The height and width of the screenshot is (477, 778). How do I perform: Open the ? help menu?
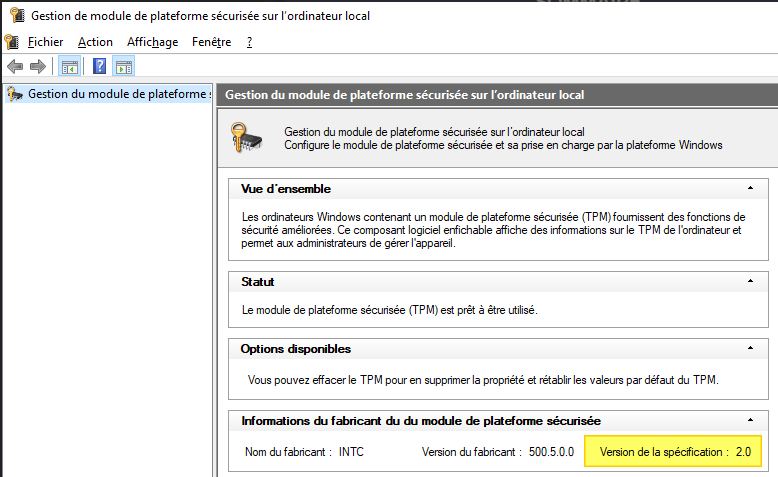click(x=249, y=42)
